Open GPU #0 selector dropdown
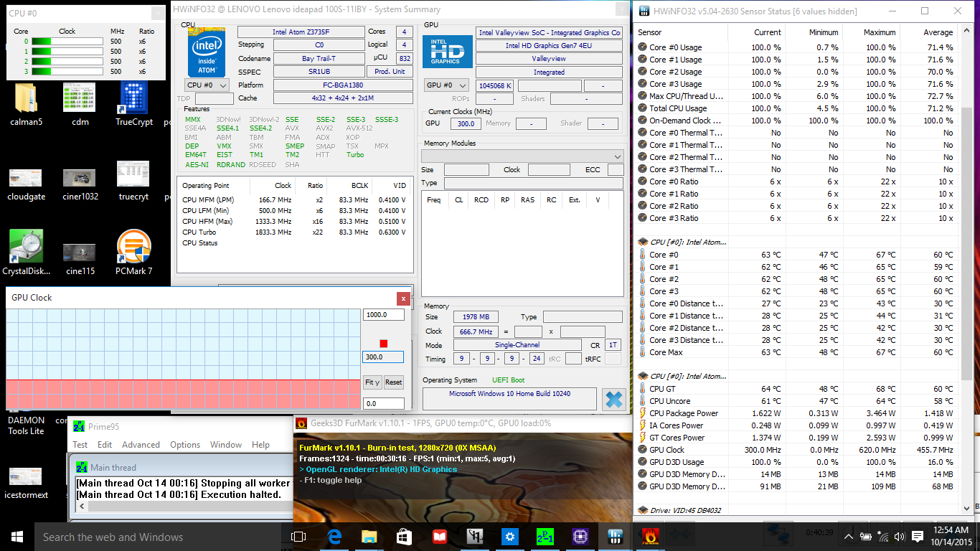The width and height of the screenshot is (980, 551). [447, 85]
